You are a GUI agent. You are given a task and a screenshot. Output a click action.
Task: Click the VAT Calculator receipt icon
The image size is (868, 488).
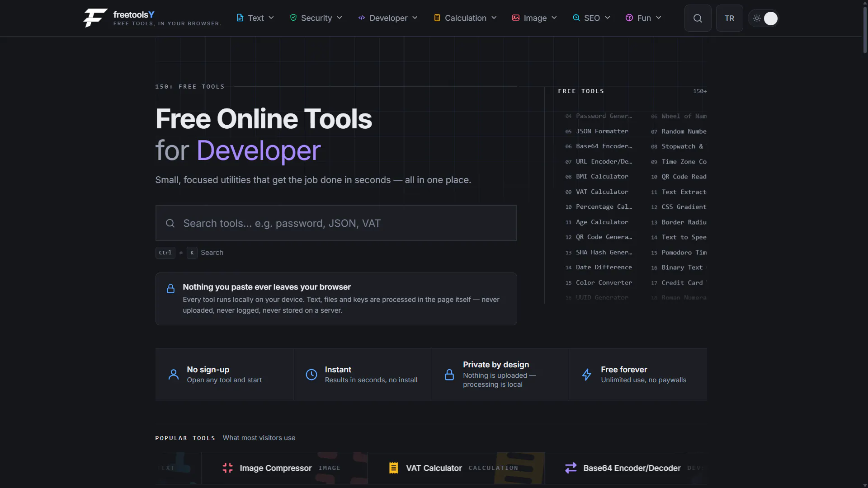tap(394, 468)
